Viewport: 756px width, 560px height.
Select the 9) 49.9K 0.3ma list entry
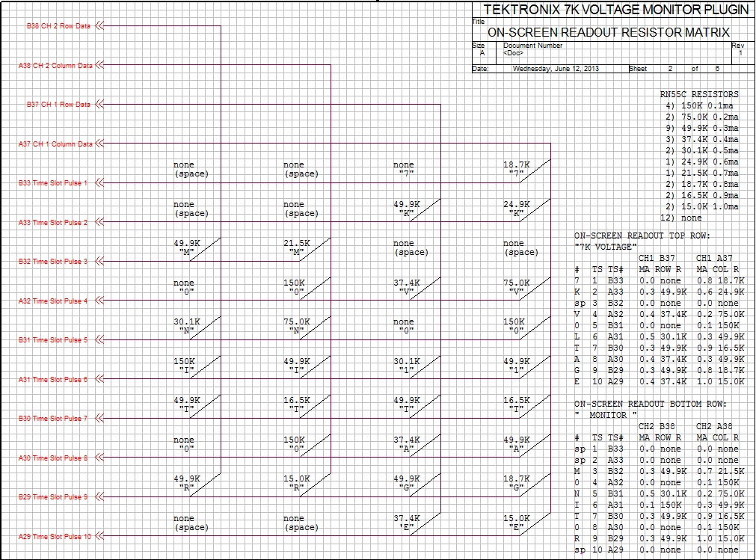tap(702, 128)
